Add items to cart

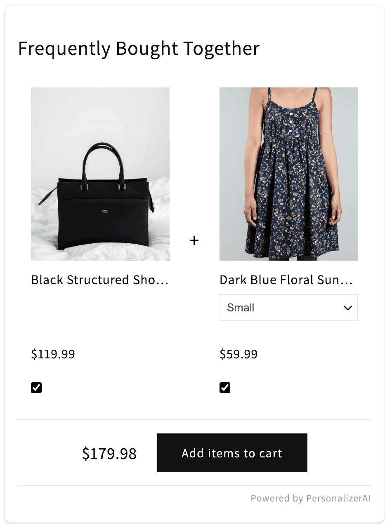[x=232, y=453]
